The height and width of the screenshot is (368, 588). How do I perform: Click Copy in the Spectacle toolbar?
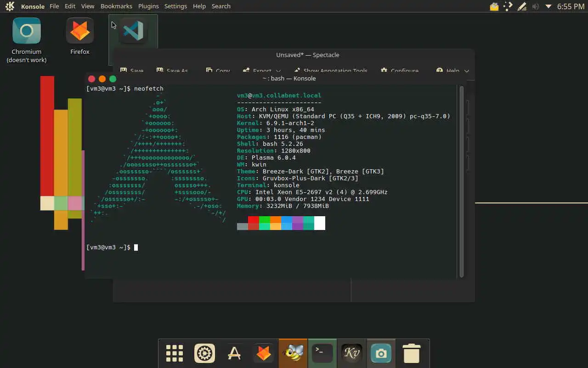point(218,70)
